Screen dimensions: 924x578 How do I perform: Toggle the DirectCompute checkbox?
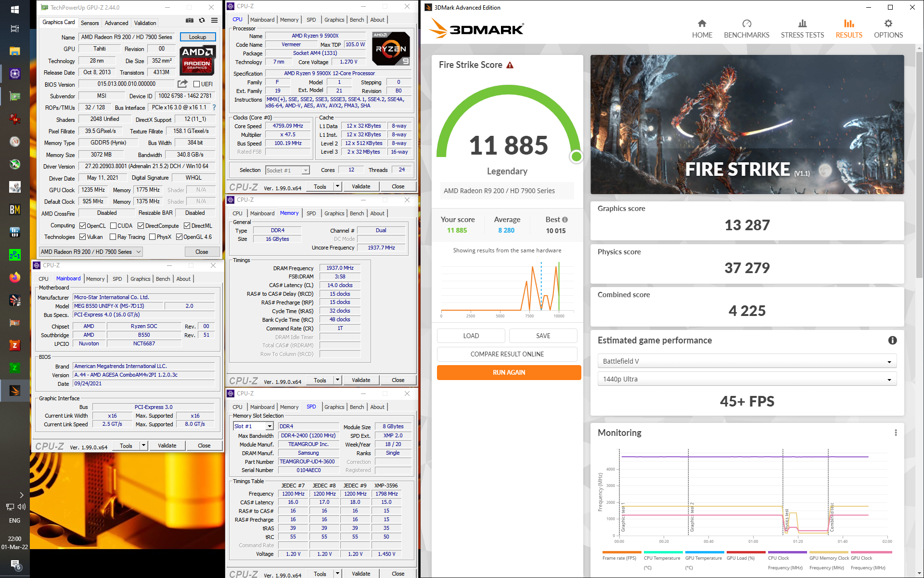[x=141, y=226]
